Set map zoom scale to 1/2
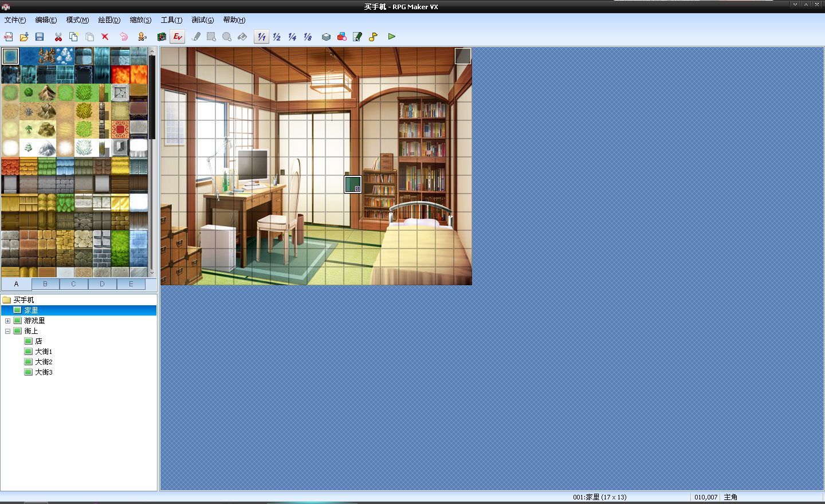This screenshot has height=504, width=825. pyautogui.click(x=277, y=37)
